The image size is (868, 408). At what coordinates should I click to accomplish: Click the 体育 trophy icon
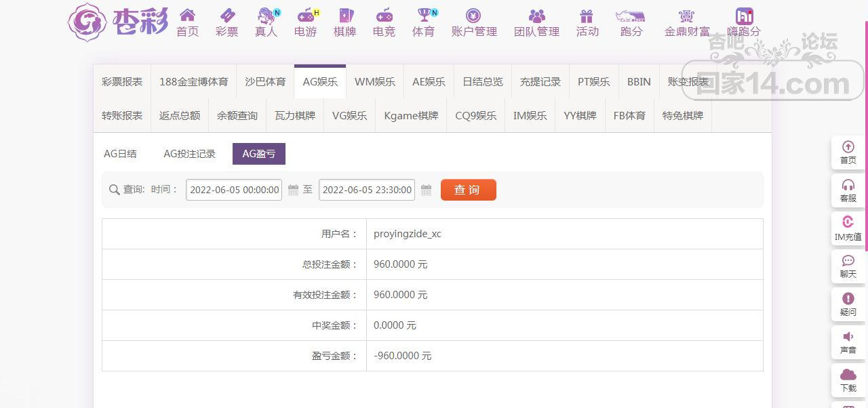424,16
